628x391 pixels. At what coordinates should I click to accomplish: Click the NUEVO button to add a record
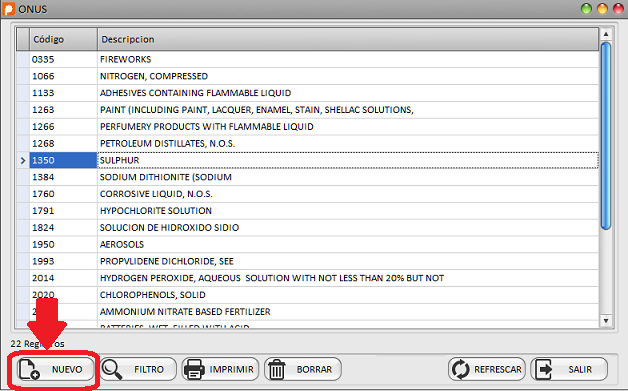click(55, 369)
